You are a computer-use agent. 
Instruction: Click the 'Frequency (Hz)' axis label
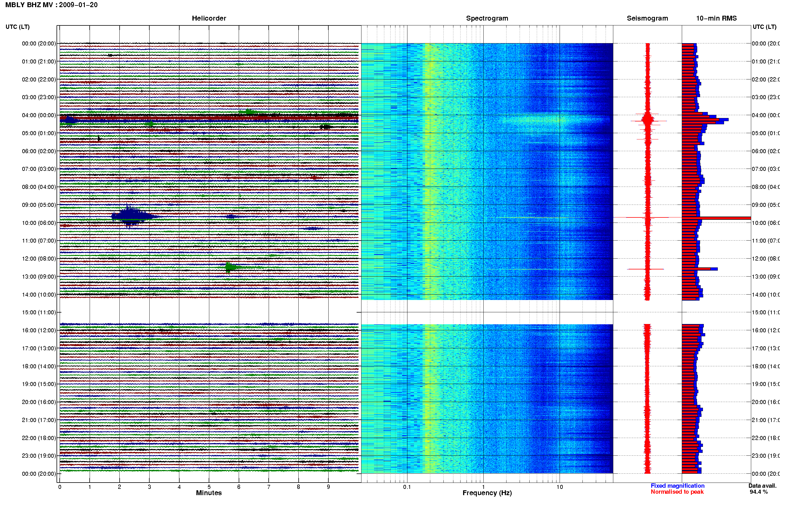(x=487, y=493)
